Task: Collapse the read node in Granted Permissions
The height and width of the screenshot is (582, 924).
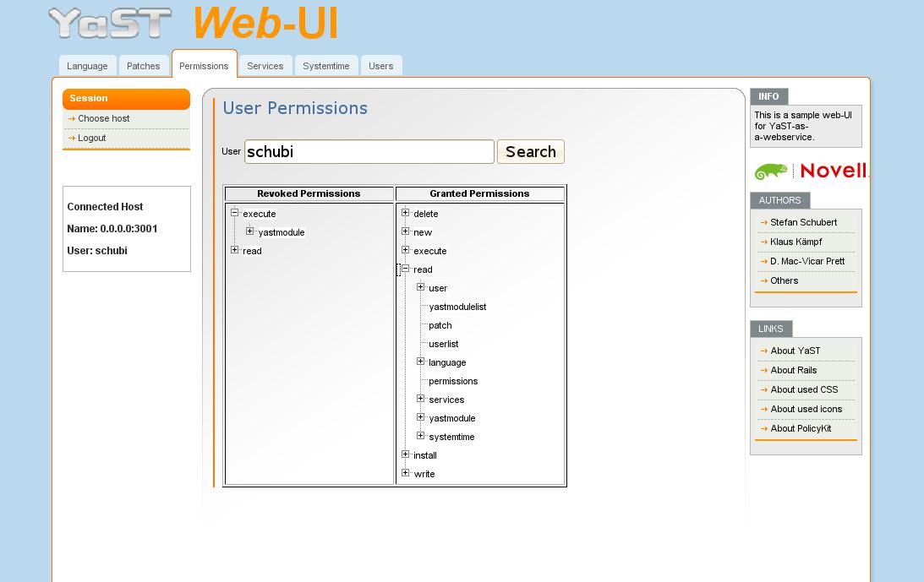Action: [x=406, y=269]
